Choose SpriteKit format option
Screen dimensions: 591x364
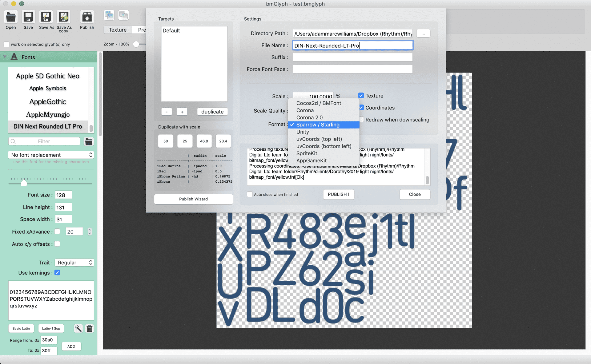(x=324, y=153)
